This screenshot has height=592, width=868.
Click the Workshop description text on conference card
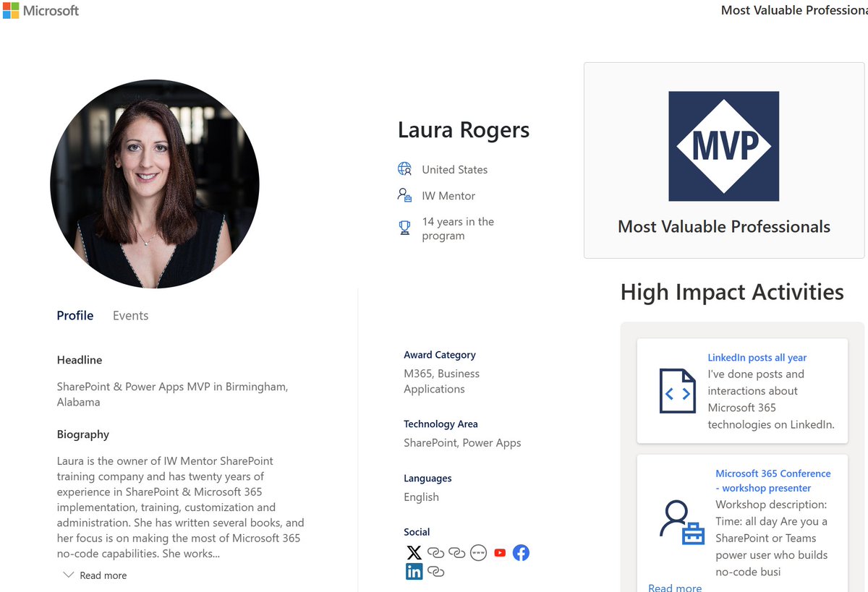[x=772, y=538]
